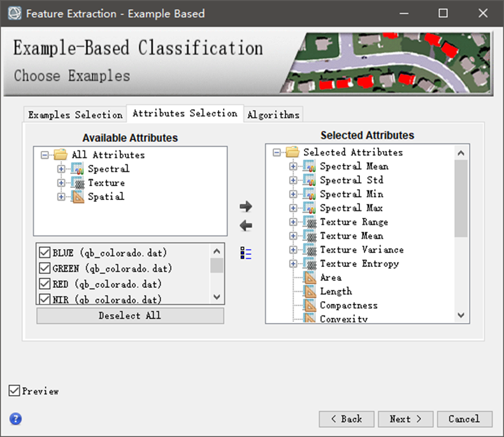Expand the Texture Entropy node
Image resolution: width=504 pixels, height=437 pixels.
point(293,264)
